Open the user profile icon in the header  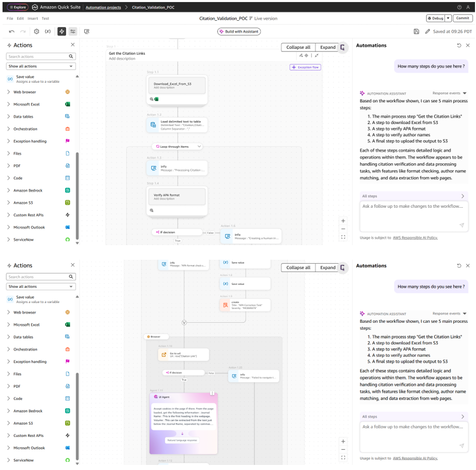(x=468, y=7)
